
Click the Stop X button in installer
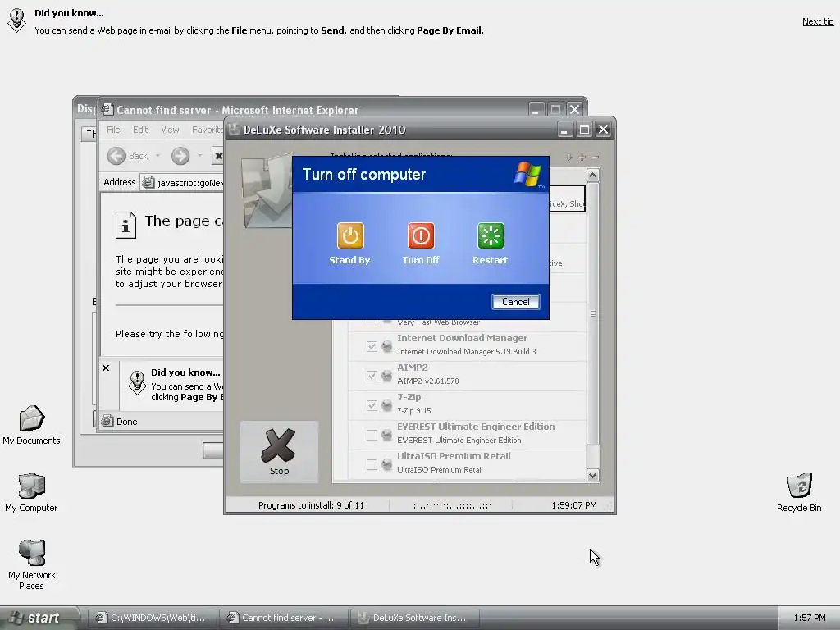(x=279, y=452)
